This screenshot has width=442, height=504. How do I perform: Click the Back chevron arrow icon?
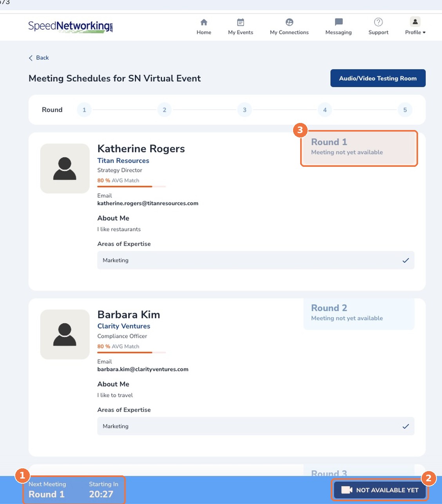(31, 58)
